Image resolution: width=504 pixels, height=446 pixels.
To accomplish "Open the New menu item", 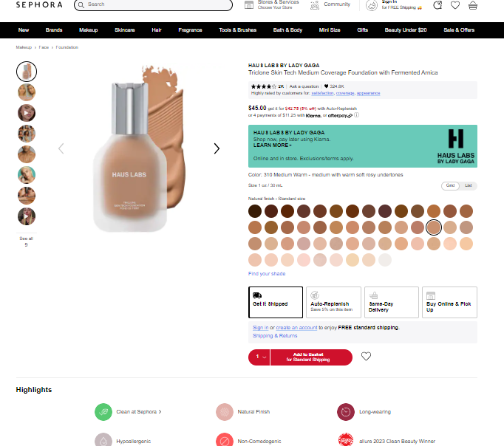I will (24, 30).
